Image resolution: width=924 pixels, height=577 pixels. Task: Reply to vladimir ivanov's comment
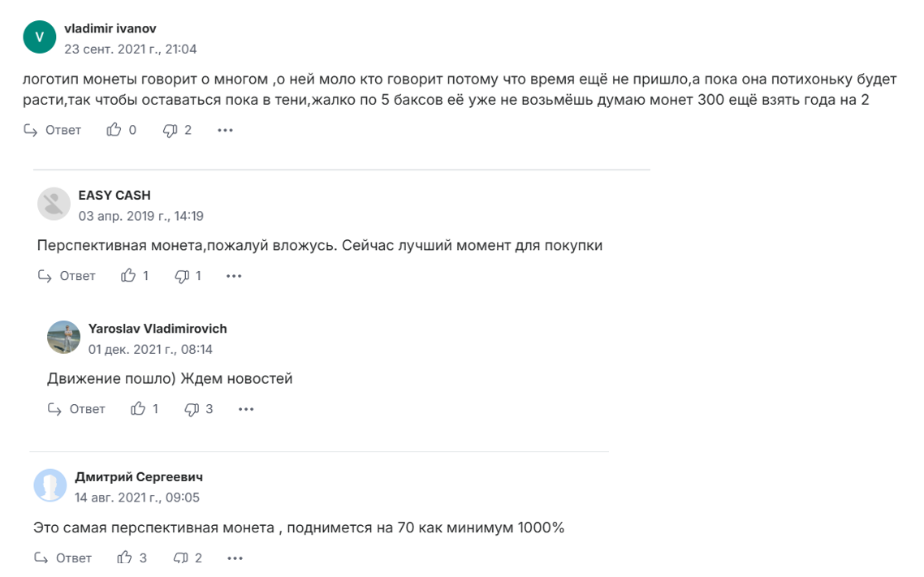(53, 130)
